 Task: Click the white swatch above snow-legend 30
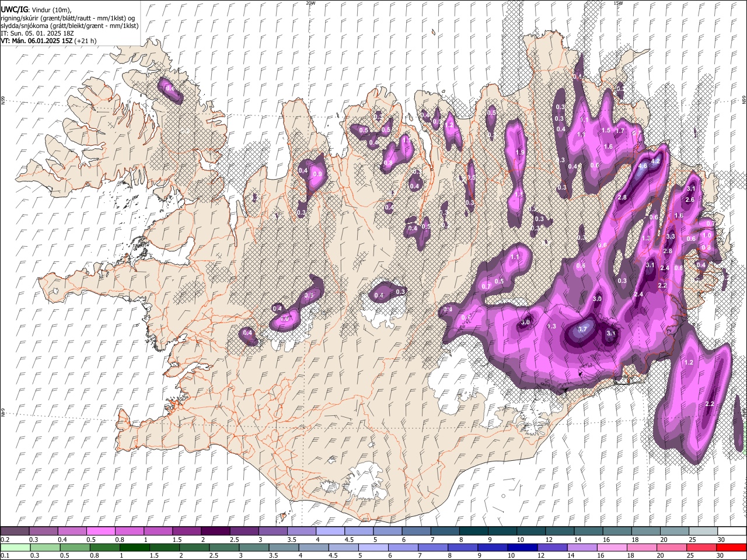tap(732, 531)
